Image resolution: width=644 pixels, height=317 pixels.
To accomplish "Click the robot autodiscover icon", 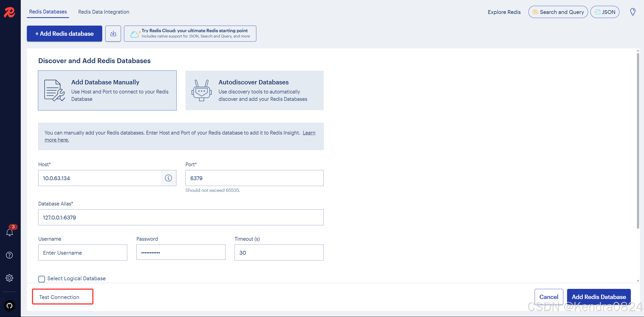I will click(x=201, y=90).
